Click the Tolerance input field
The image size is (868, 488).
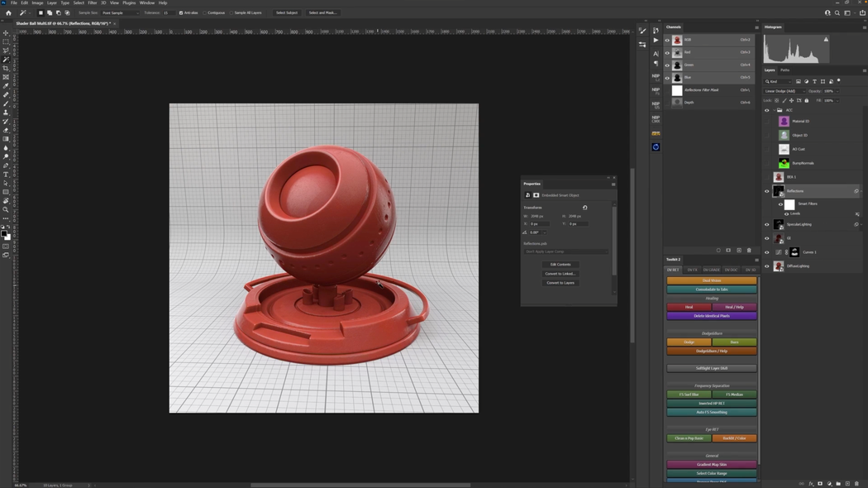tap(169, 12)
